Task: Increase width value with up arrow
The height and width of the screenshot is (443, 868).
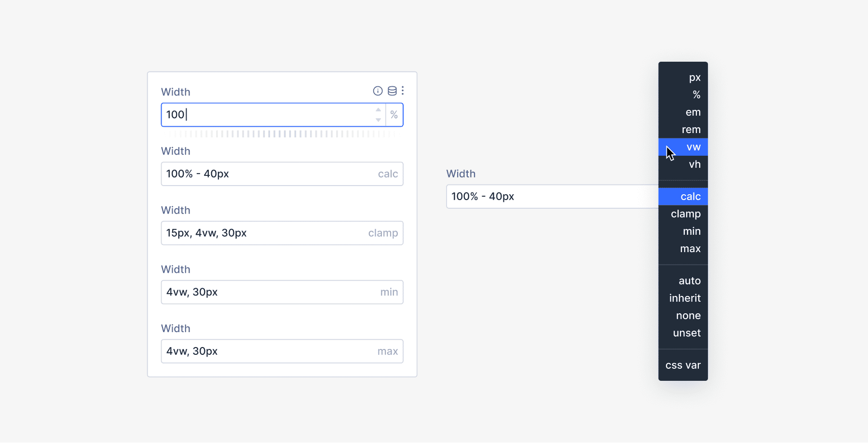Action: [x=379, y=110]
